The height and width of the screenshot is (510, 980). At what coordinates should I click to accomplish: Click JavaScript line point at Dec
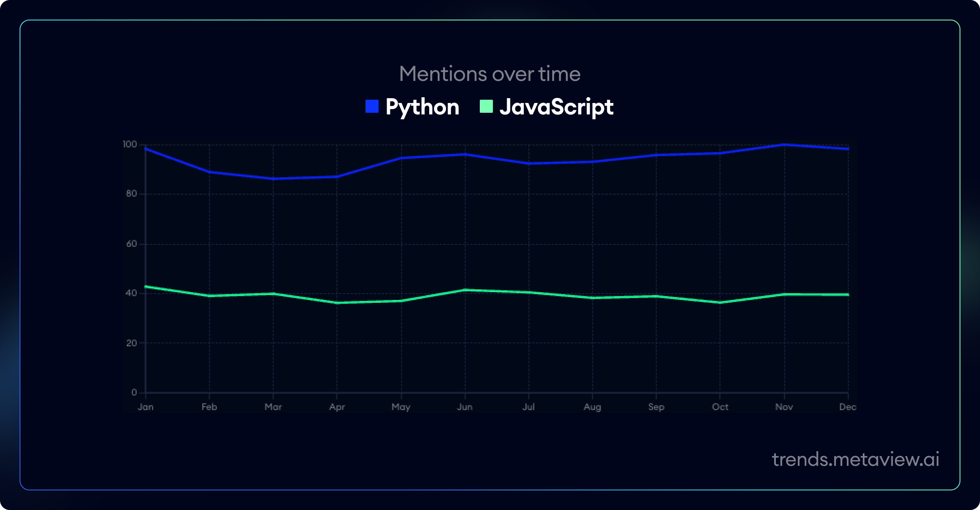(x=848, y=295)
